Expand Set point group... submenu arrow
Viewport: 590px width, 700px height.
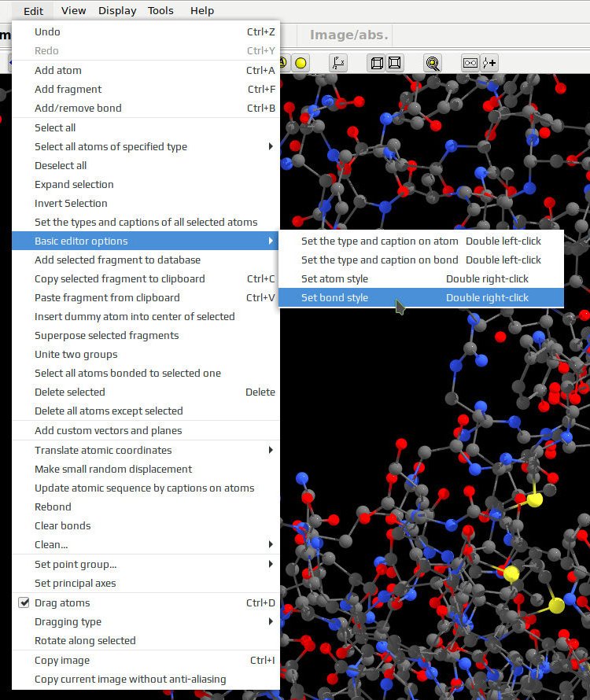(271, 564)
